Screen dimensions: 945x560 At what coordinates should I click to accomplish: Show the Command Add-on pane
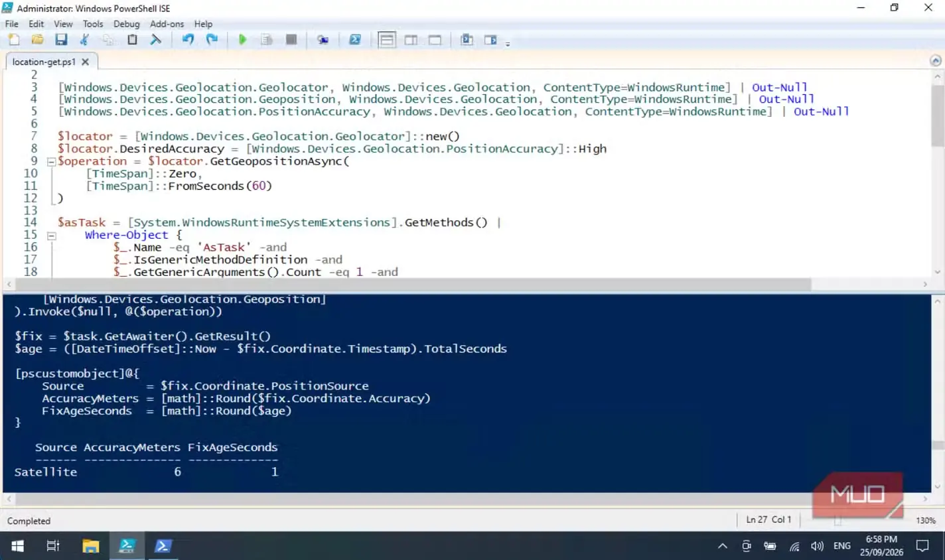[490, 40]
